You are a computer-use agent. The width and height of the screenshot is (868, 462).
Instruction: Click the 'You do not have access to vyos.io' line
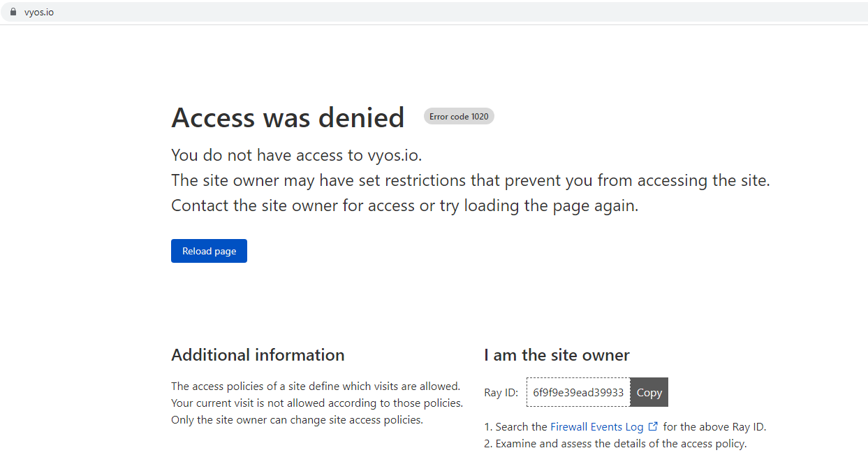point(296,154)
